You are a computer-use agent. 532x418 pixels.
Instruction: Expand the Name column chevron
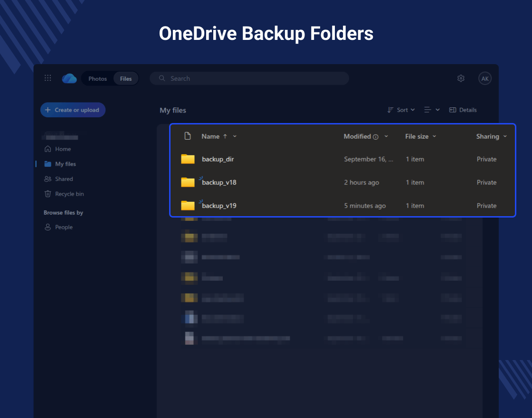235,136
